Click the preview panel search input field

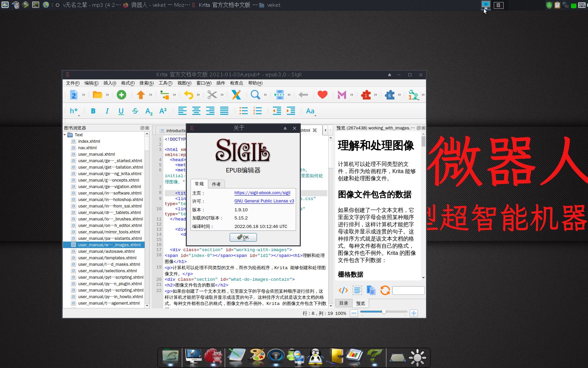click(x=408, y=290)
